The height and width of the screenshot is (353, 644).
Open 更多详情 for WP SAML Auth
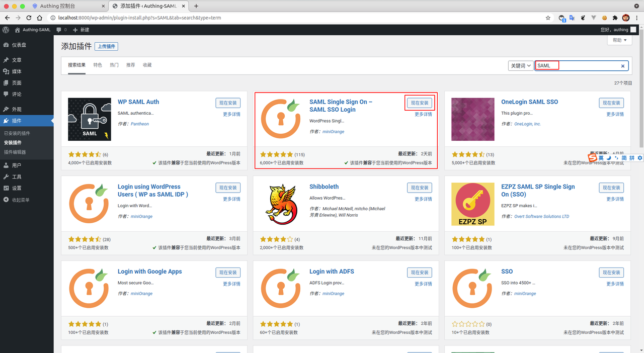[231, 114]
